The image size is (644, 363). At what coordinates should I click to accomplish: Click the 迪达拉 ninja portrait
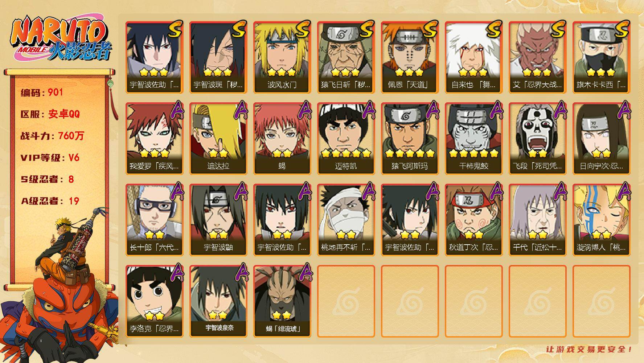pyautogui.click(x=218, y=139)
